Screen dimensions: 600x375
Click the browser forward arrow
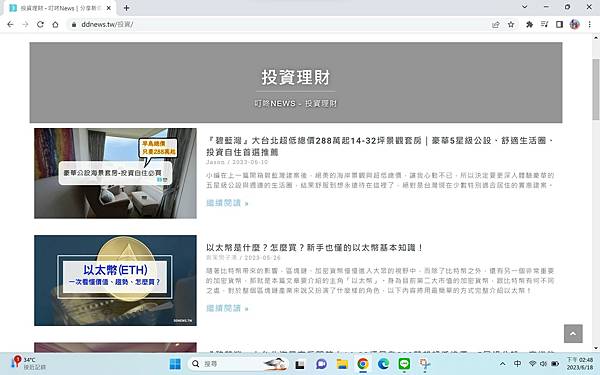(25, 24)
